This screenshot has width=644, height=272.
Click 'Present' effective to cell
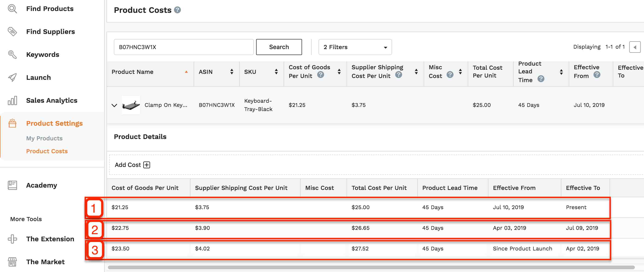point(576,207)
